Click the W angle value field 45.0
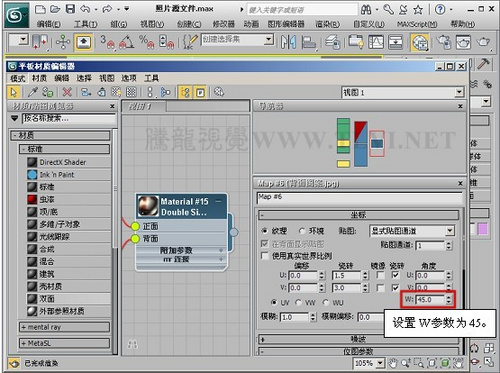Screen dimensions: 500x373 coord(430,300)
